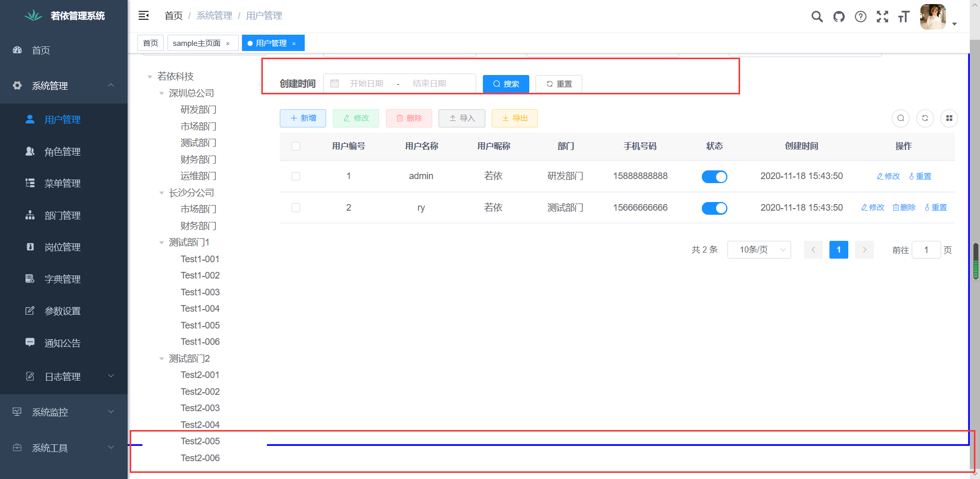The image size is (980, 479).
Task: Select 研发部门 in the department tree
Action: [x=199, y=110]
